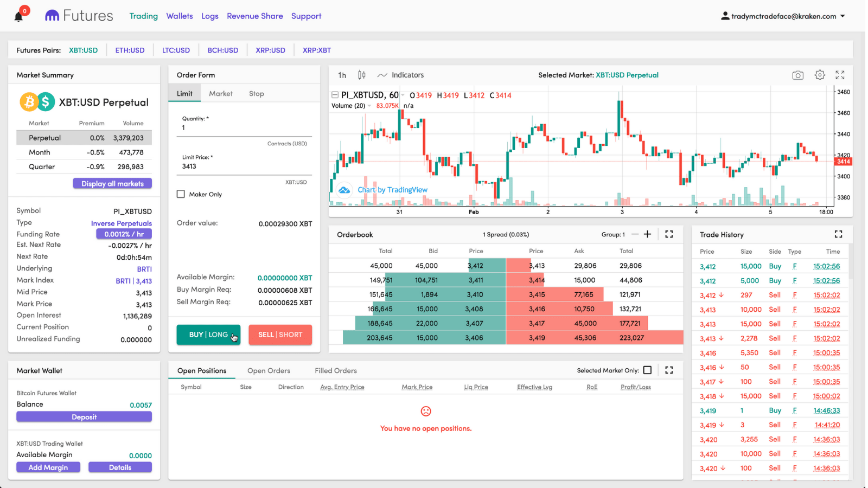Viewport: 868px width, 488px height.
Task: Open the Inverse Perpetuals link
Action: 122,223
